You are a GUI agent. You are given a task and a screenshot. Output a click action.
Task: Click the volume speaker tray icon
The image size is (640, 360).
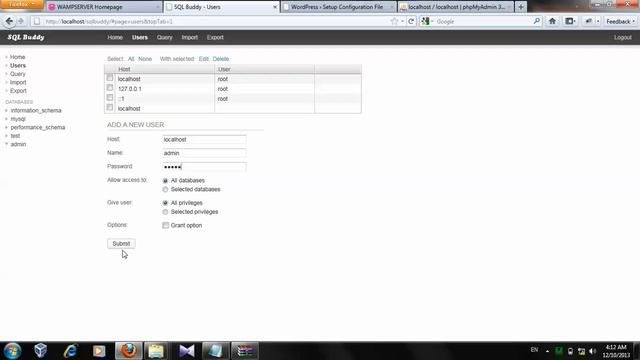pyautogui.click(x=593, y=351)
